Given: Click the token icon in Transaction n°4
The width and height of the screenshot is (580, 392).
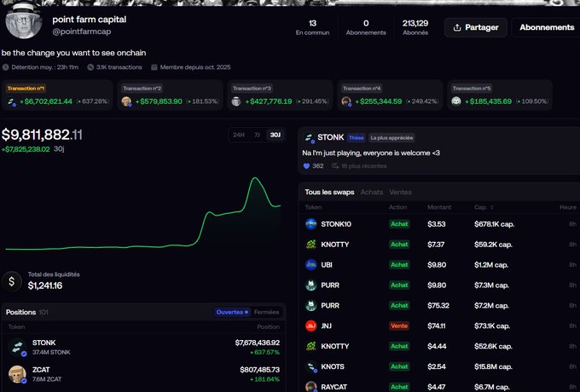Looking at the screenshot, I should (346, 101).
